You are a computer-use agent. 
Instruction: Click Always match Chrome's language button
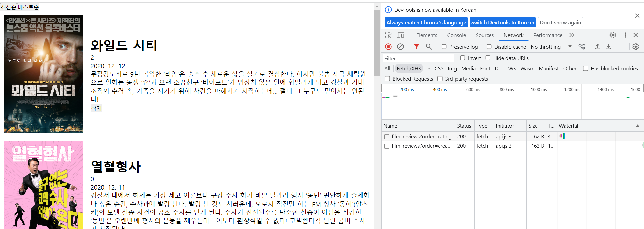(426, 22)
